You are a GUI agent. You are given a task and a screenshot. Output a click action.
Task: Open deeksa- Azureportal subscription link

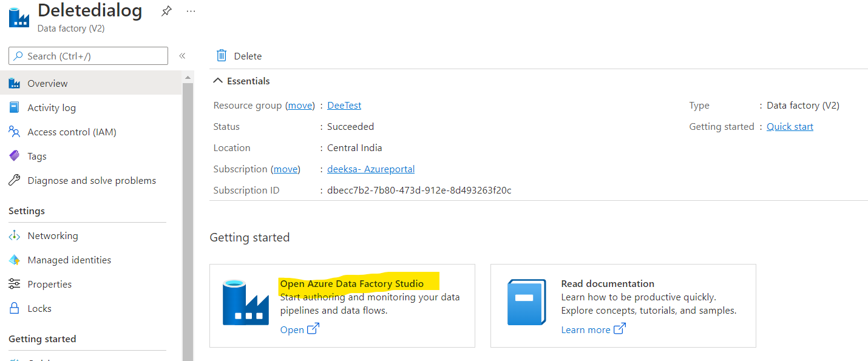371,169
